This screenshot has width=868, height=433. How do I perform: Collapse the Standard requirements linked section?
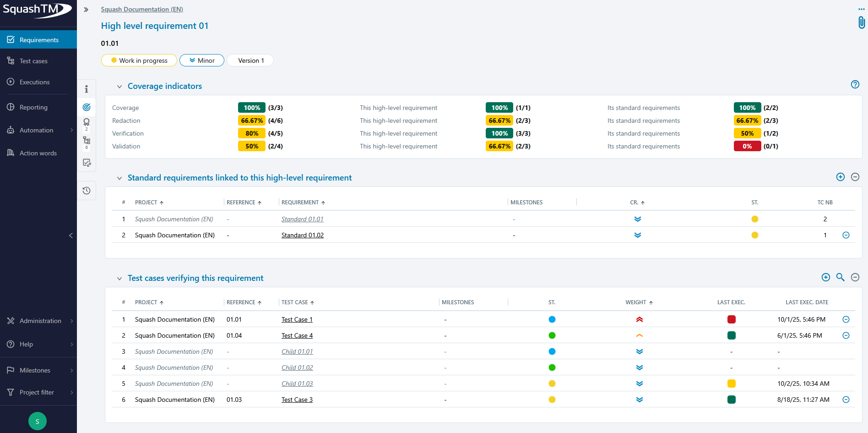click(119, 178)
